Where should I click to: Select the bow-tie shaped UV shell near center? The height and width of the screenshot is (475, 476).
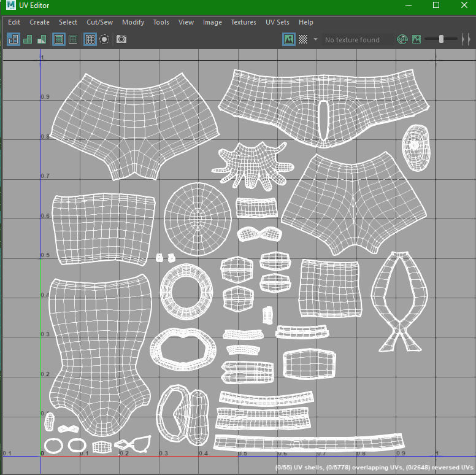click(259, 234)
